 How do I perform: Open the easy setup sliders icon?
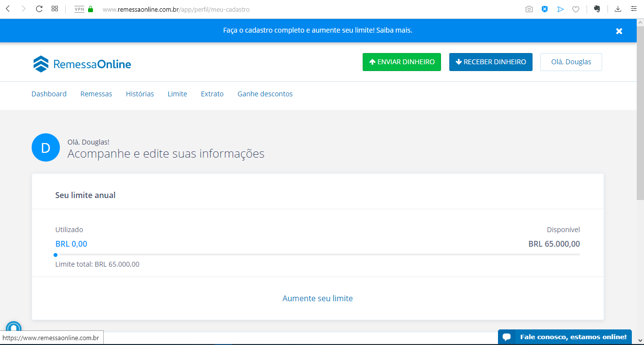coord(634,9)
